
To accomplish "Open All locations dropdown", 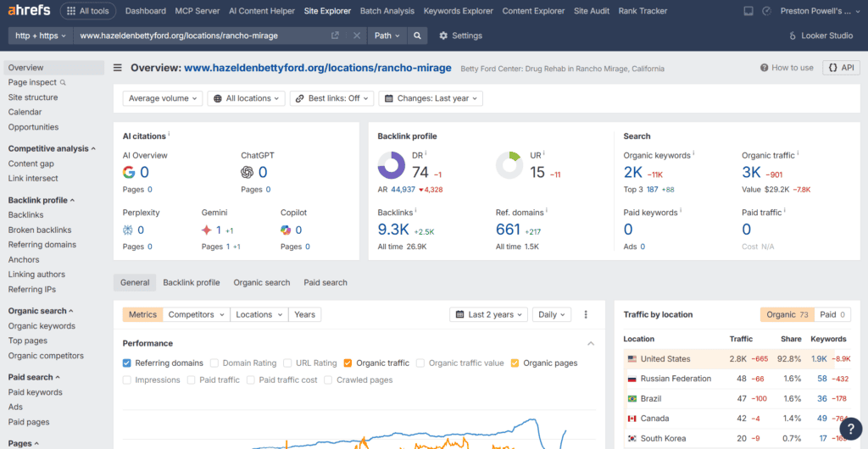I will [x=247, y=98].
